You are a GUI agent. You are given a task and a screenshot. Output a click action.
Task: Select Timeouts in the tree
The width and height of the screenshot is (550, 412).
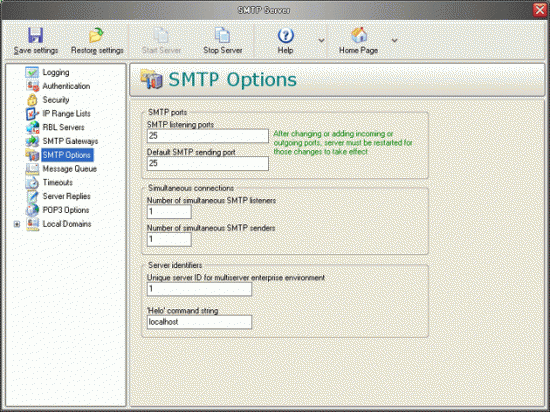point(58,182)
